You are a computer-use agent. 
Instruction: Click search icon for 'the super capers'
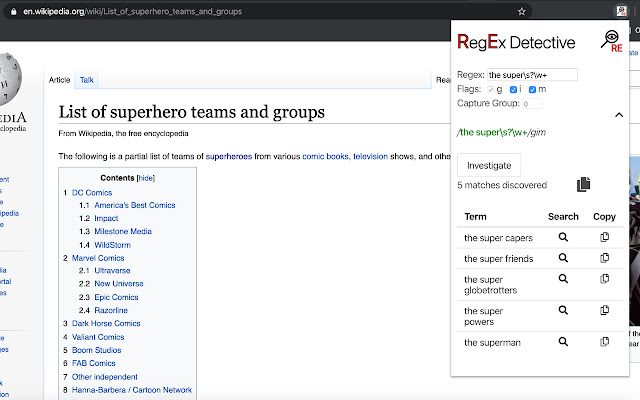[x=563, y=238]
